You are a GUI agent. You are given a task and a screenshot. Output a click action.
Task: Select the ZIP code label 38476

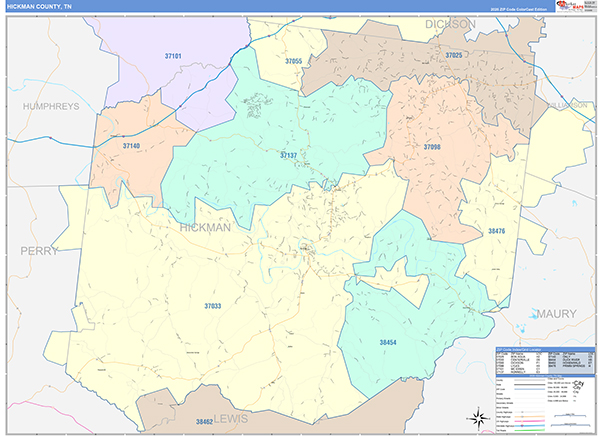pyautogui.click(x=497, y=231)
